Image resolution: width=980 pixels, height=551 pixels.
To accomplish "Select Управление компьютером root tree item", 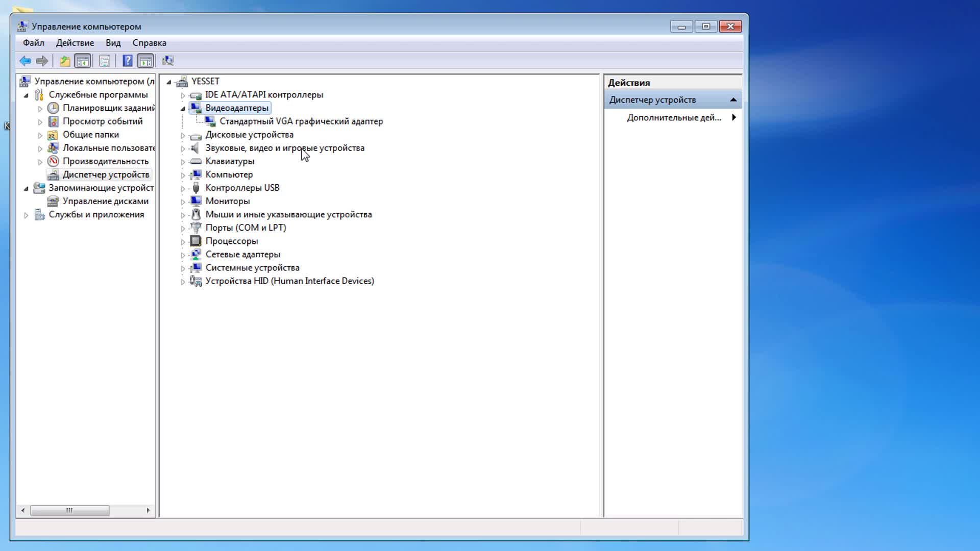I will tap(94, 81).
